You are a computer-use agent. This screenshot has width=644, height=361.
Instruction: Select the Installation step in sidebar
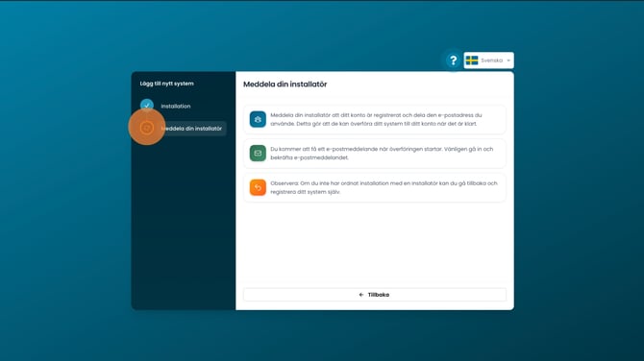click(x=175, y=107)
